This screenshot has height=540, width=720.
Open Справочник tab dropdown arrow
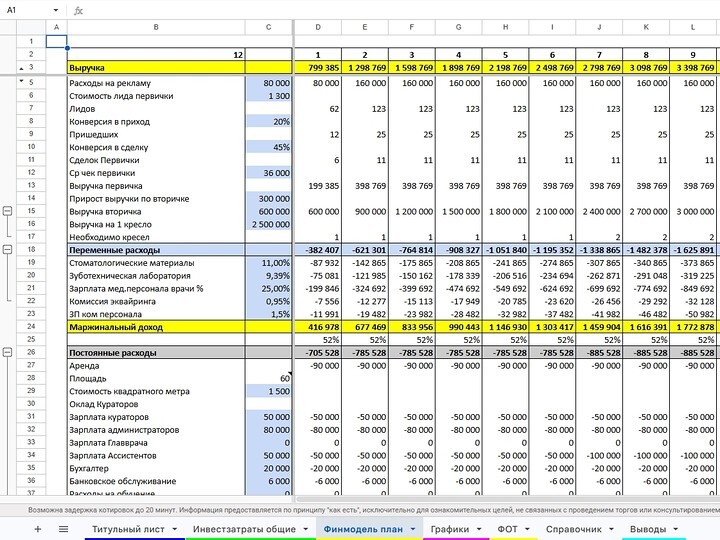[x=611, y=529]
